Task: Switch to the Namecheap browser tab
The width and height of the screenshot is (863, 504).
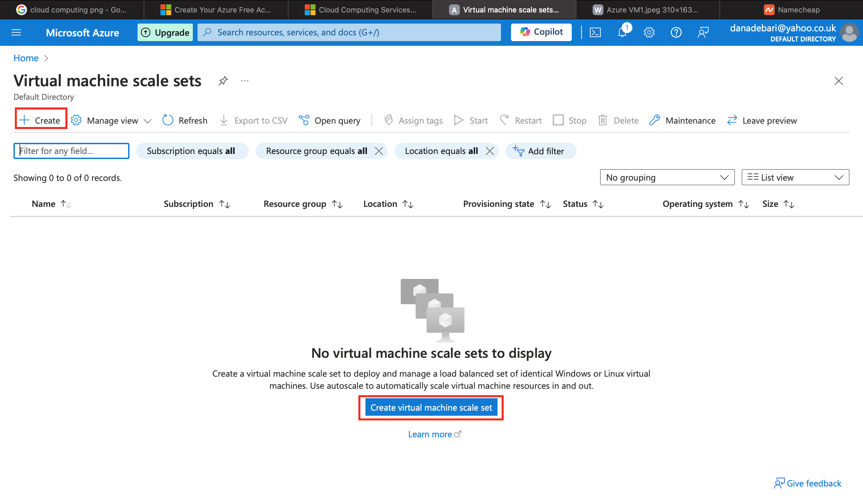Action: pos(792,9)
